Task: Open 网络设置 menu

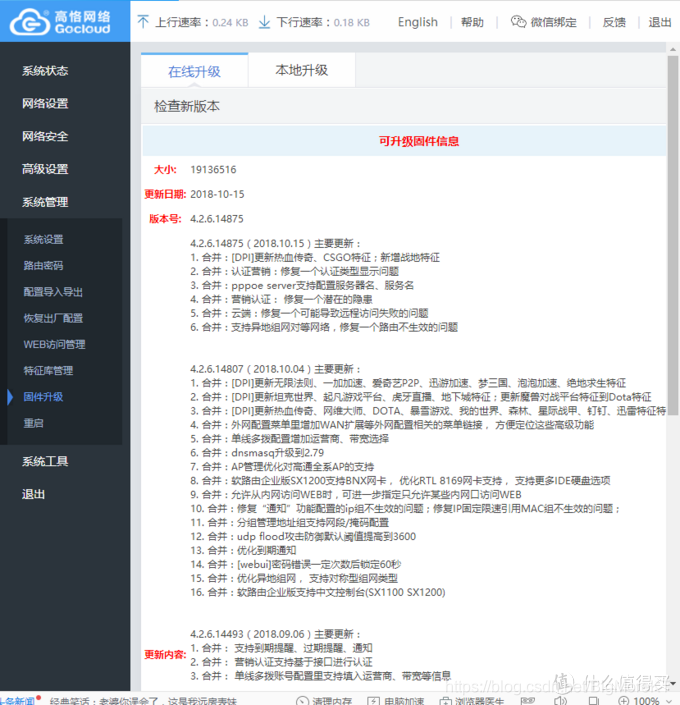Action: pyautogui.click(x=45, y=103)
